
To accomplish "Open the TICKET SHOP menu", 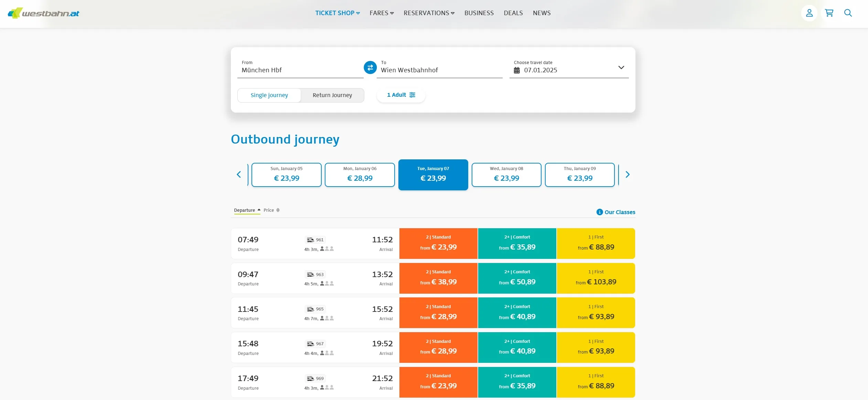I will [x=337, y=13].
